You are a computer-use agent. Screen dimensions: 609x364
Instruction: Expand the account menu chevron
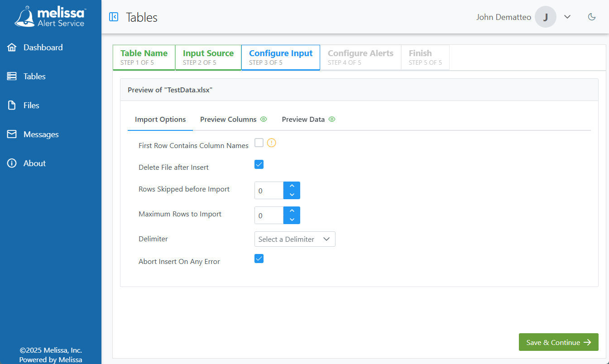tap(567, 17)
